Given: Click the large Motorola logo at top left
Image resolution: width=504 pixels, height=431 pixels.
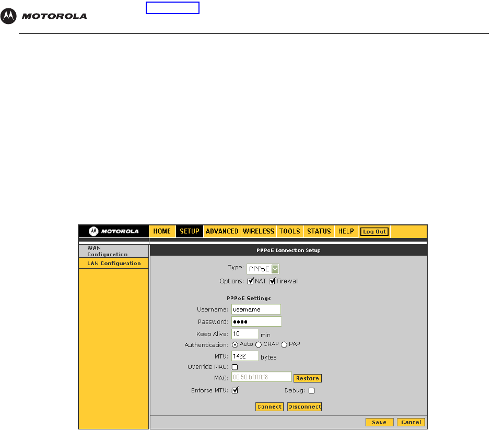Looking at the screenshot, I should click(44, 16).
